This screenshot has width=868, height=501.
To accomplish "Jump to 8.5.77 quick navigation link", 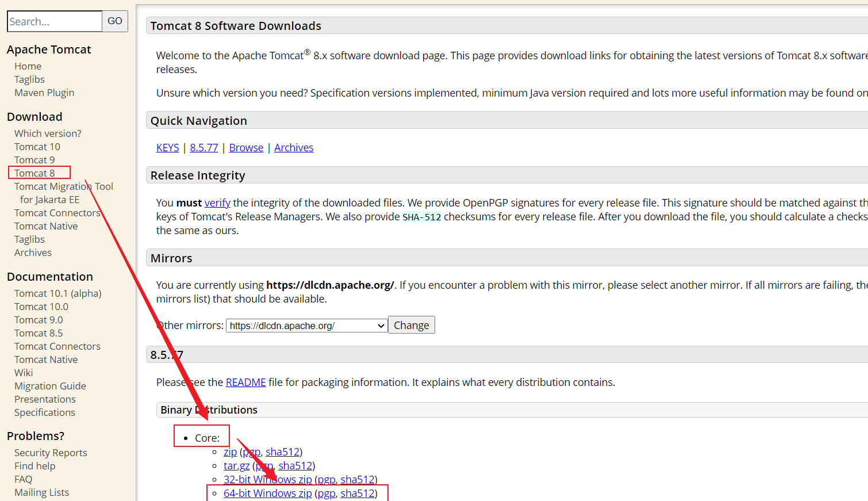I will pyautogui.click(x=204, y=148).
